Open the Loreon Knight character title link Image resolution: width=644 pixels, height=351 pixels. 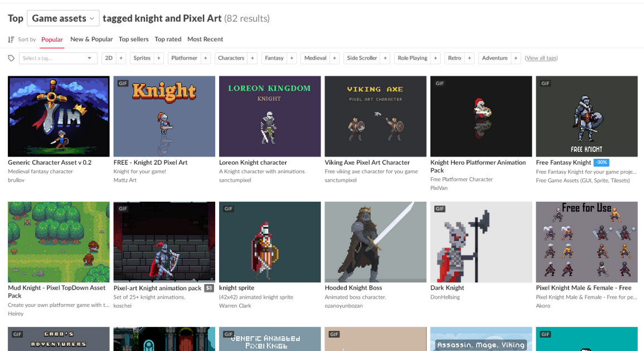tap(253, 163)
